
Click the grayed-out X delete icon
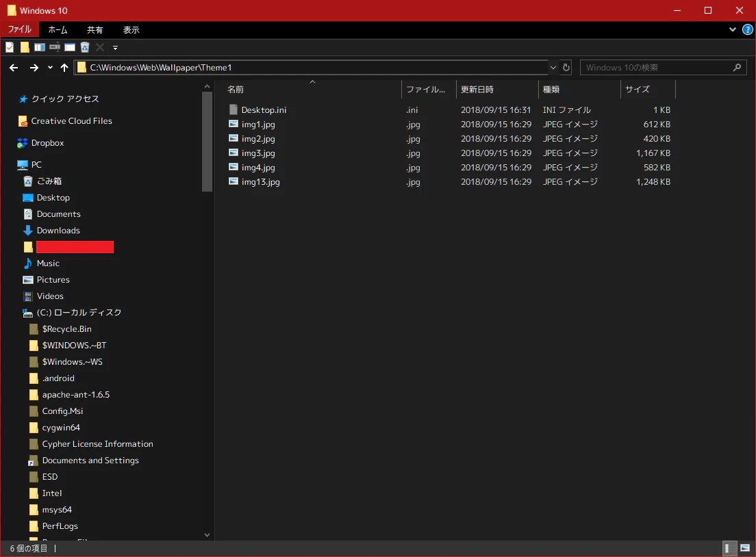[100, 47]
